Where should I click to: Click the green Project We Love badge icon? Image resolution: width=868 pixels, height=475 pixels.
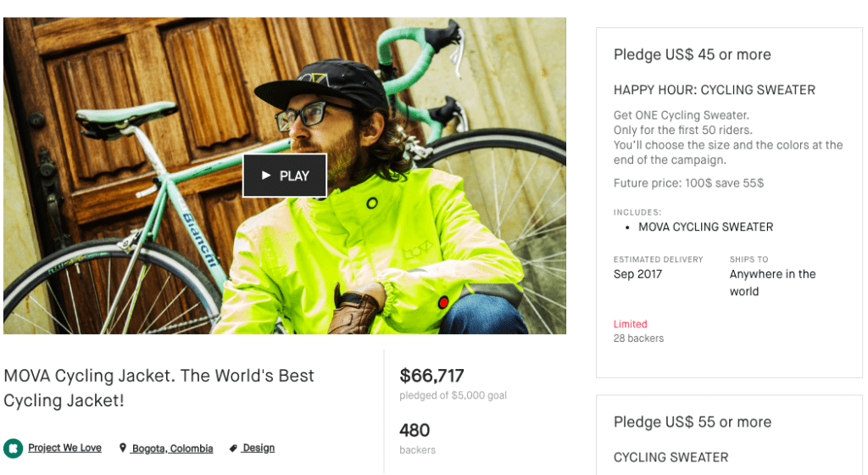pyautogui.click(x=13, y=448)
